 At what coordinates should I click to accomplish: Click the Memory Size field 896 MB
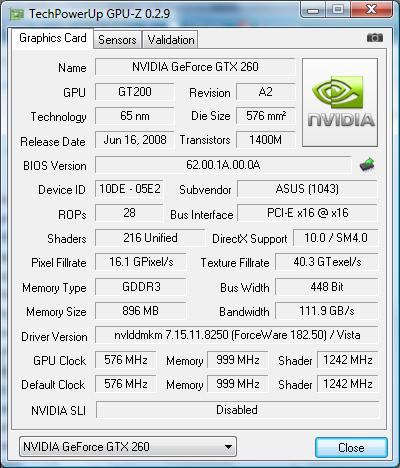(x=141, y=311)
